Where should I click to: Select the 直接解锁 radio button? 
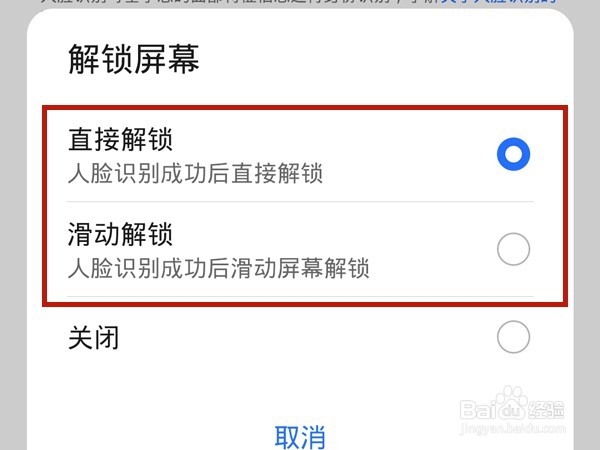pyautogui.click(x=513, y=154)
